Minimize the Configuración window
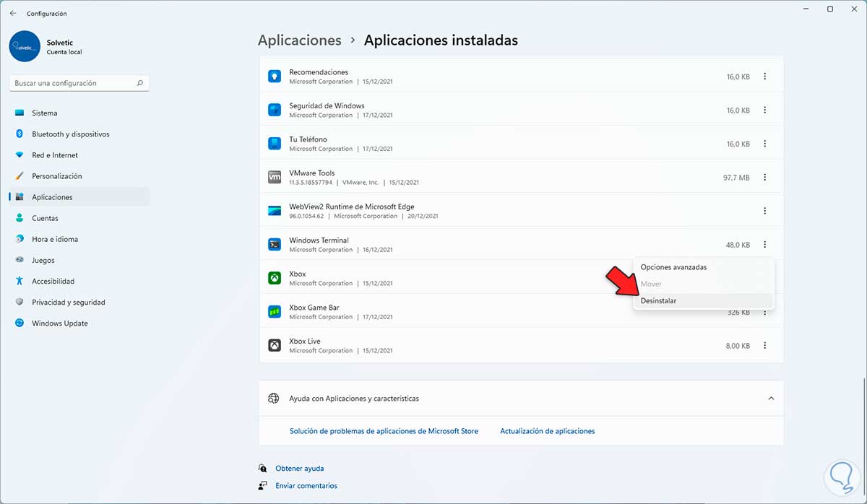This screenshot has height=504, width=867. pyautogui.click(x=806, y=9)
